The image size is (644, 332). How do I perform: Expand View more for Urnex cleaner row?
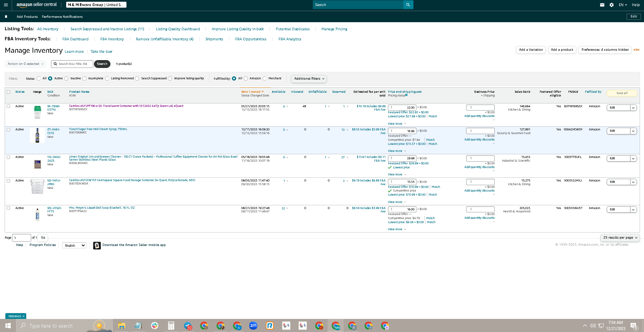[x=397, y=174]
